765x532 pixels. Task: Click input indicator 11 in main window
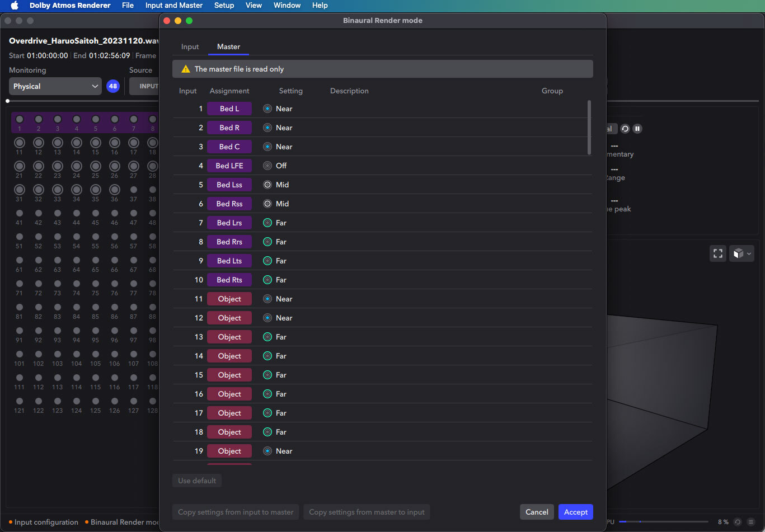coord(20,143)
